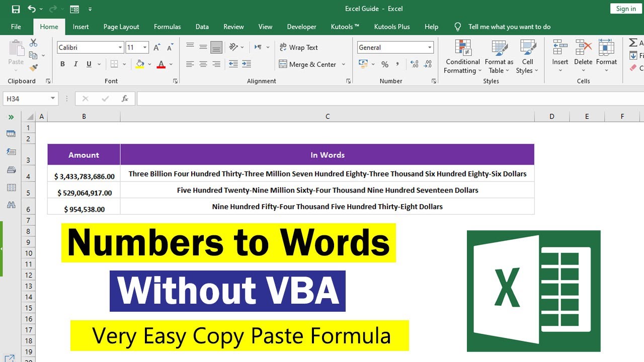Apply red Font Color swatch
This screenshot has width=644, height=362.
(162, 64)
